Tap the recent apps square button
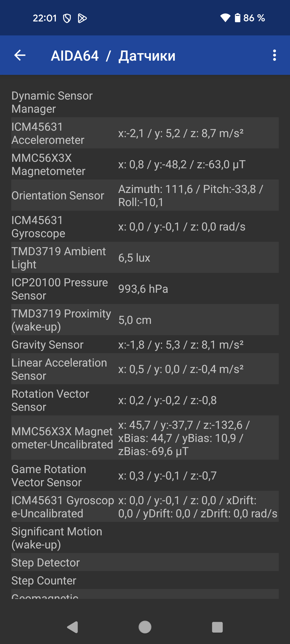This screenshot has height=644, width=290. coord(217,627)
